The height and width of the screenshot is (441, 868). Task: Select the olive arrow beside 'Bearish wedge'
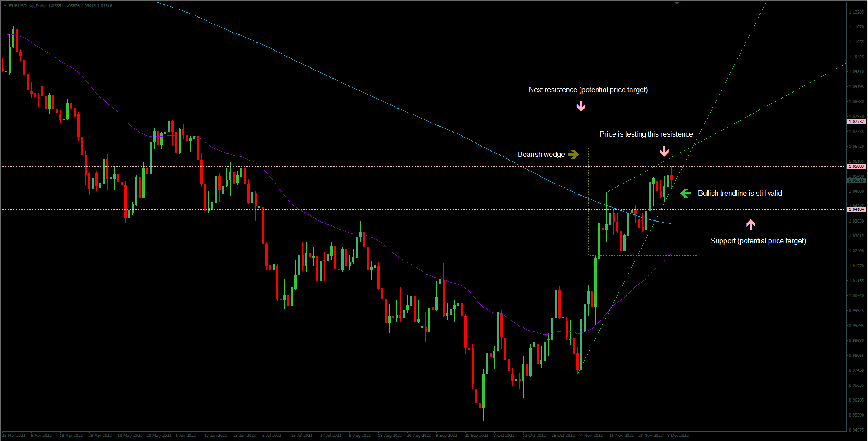[x=573, y=155]
